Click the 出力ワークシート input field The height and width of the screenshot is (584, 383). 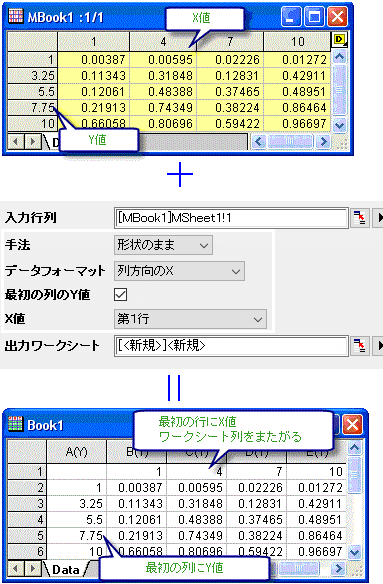click(231, 346)
